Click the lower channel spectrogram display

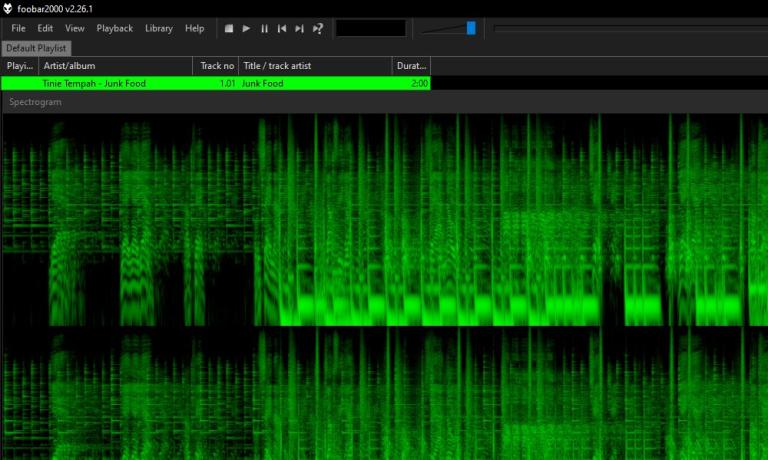tap(385, 393)
